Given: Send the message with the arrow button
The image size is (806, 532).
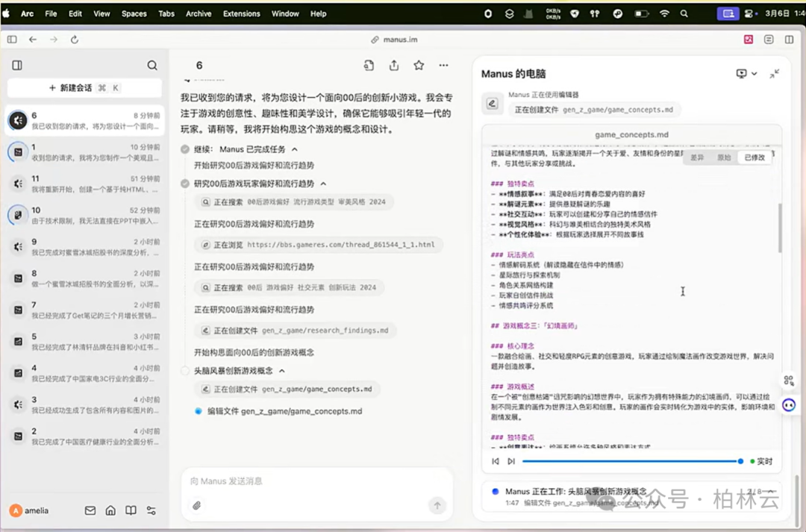Looking at the screenshot, I should [x=437, y=506].
